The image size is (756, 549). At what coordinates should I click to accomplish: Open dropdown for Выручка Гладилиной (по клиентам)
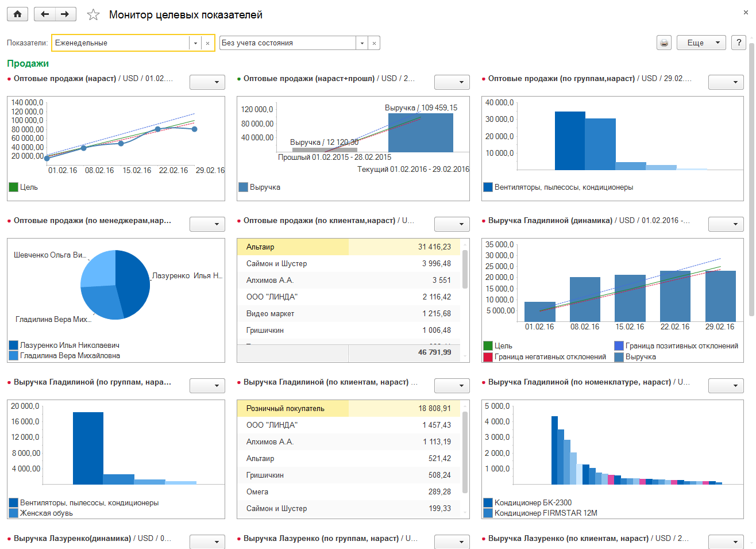coord(452,386)
